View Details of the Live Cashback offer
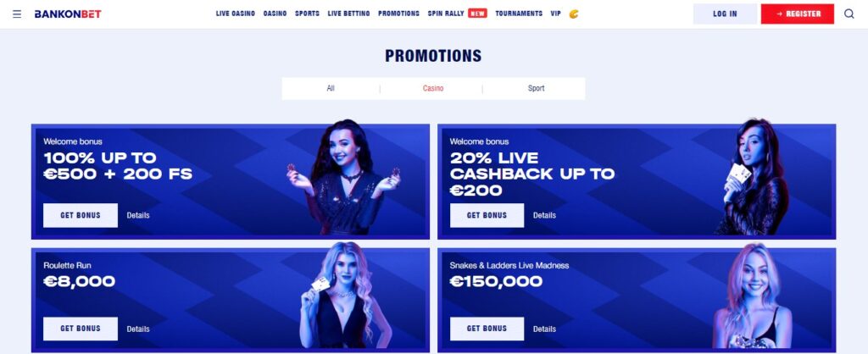 point(544,215)
